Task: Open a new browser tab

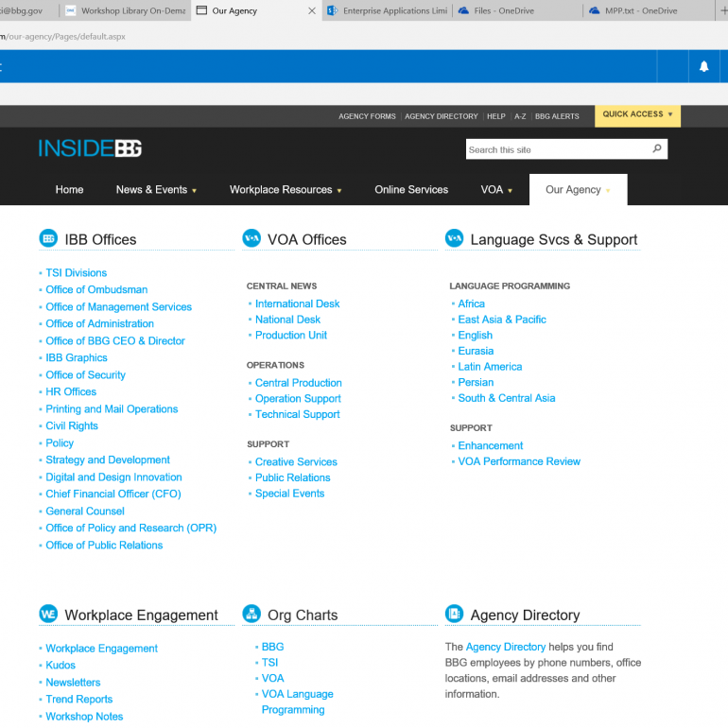Action: (723, 10)
